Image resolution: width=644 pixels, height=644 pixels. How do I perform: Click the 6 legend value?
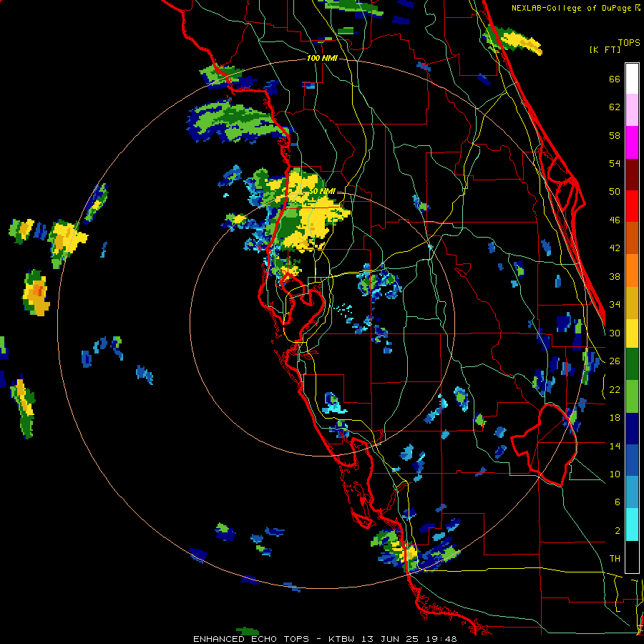pos(617,502)
